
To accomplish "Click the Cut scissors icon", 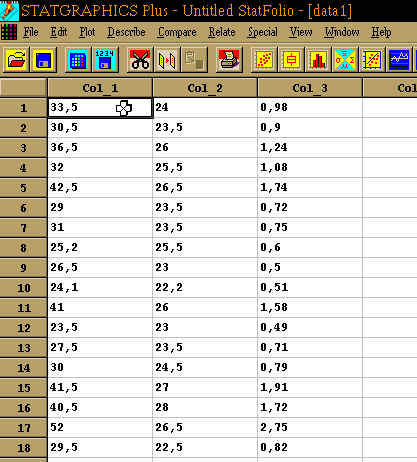I will pyautogui.click(x=140, y=60).
